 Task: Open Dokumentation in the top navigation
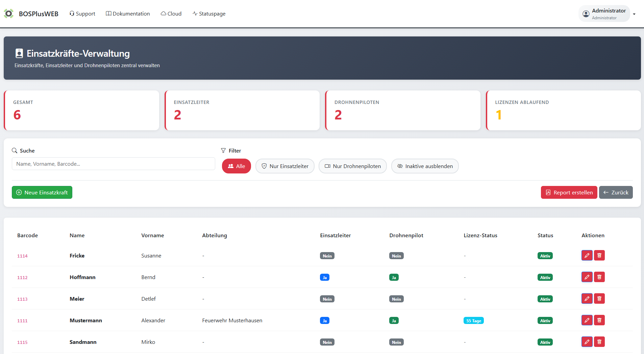pos(128,13)
